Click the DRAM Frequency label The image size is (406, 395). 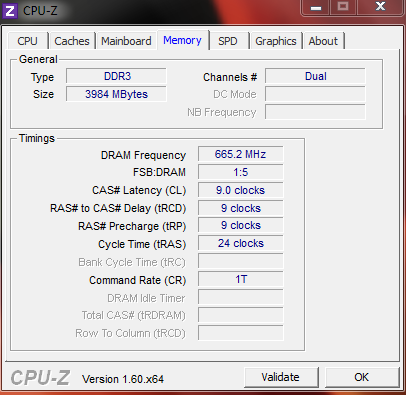pos(143,155)
